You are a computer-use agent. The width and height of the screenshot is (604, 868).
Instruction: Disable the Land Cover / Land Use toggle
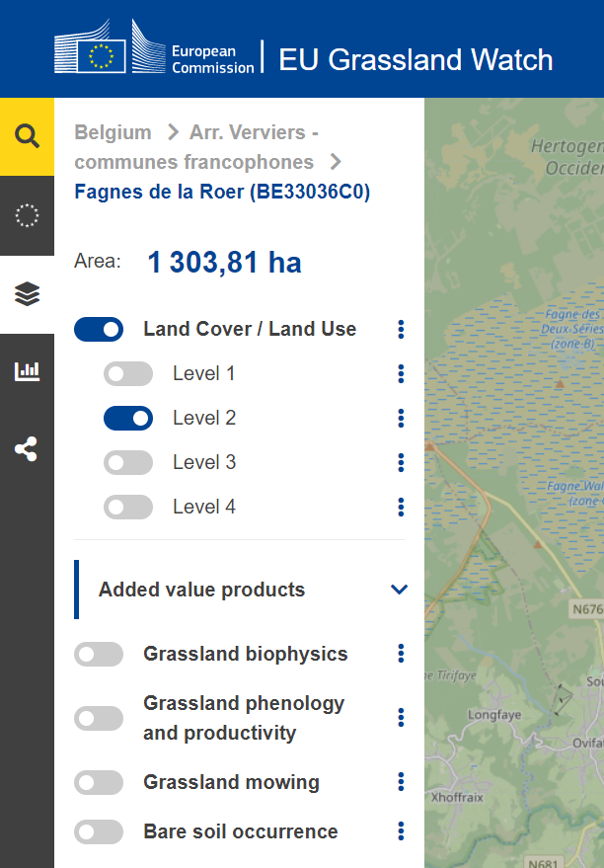(99, 330)
